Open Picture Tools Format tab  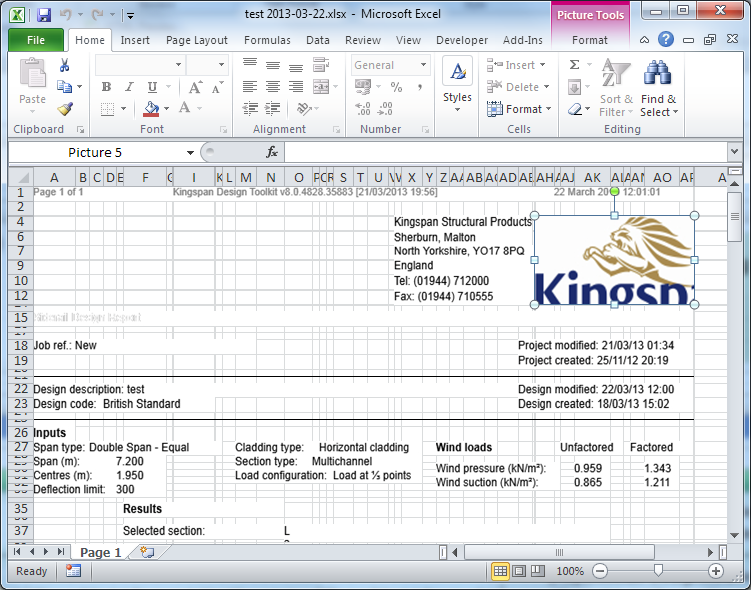[x=590, y=40]
